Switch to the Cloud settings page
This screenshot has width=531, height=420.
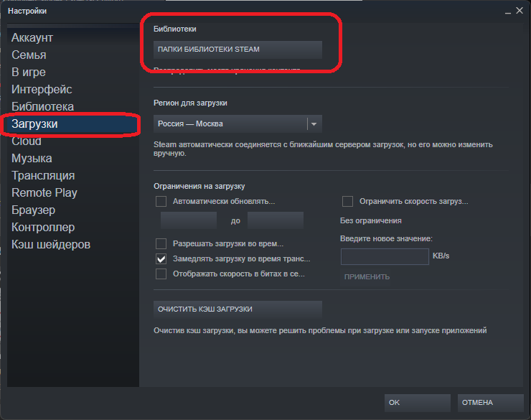pos(27,141)
